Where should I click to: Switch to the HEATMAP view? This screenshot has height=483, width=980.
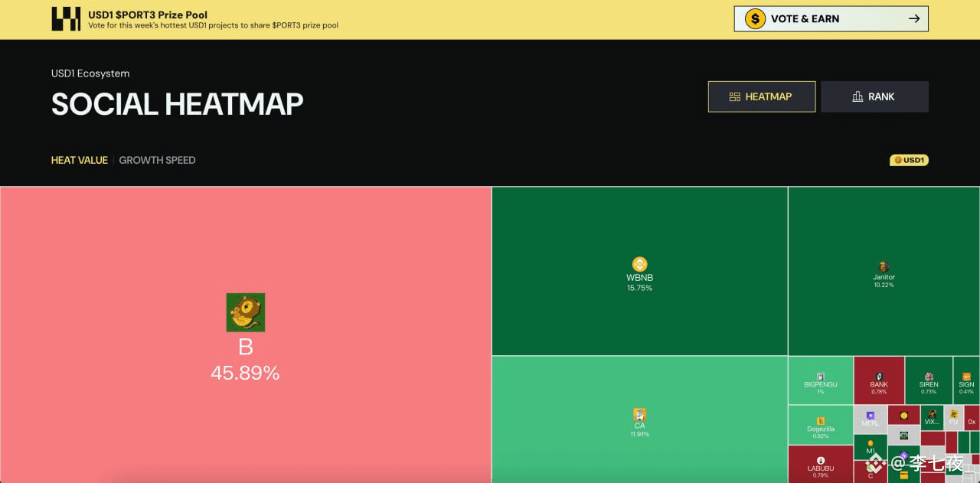point(762,96)
